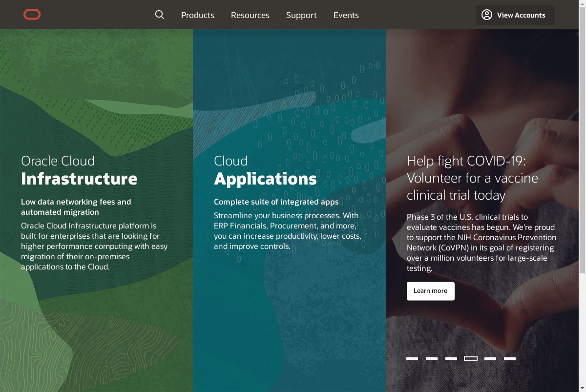This screenshot has width=586, height=392.
Task: Click 'Complete suite of integrated apps' text
Action: pos(276,202)
